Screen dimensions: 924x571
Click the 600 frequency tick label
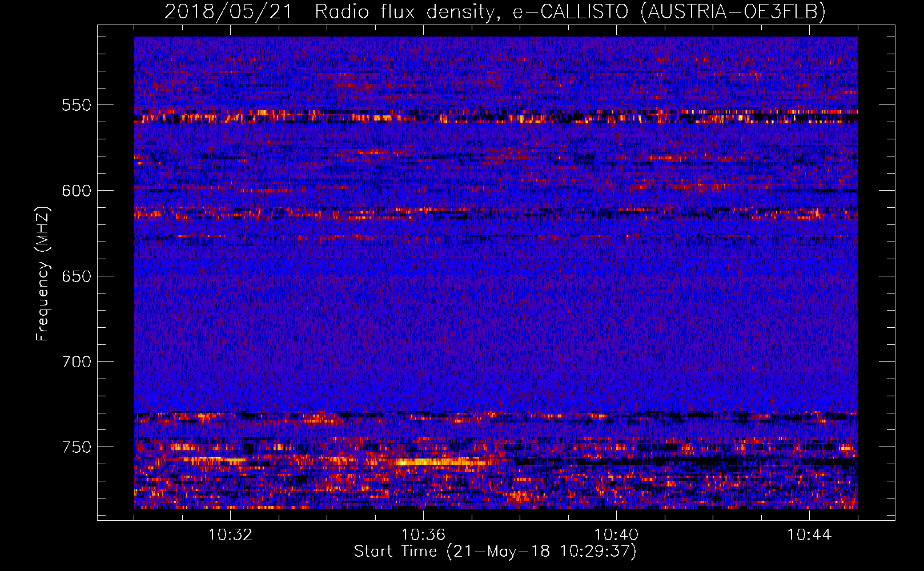pos(77,191)
